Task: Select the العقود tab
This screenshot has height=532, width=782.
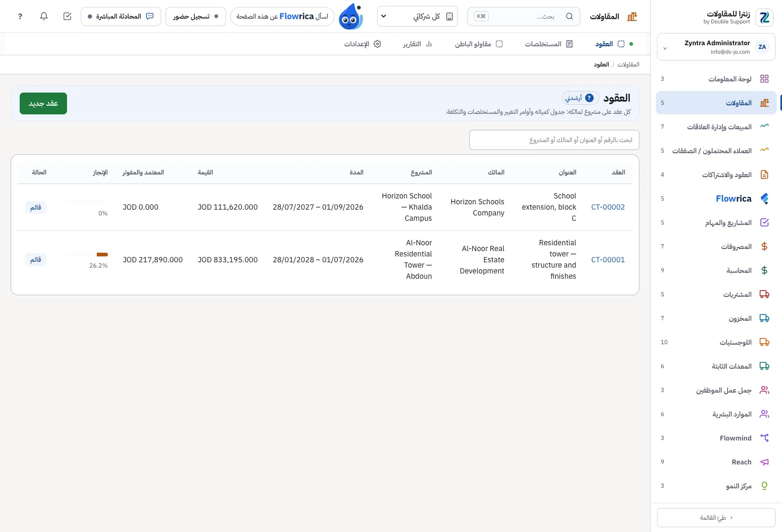Action: coord(610,44)
